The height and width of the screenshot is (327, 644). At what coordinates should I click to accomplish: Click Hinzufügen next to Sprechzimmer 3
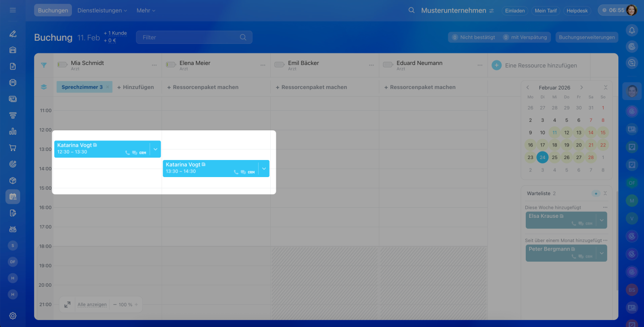[135, 87]
